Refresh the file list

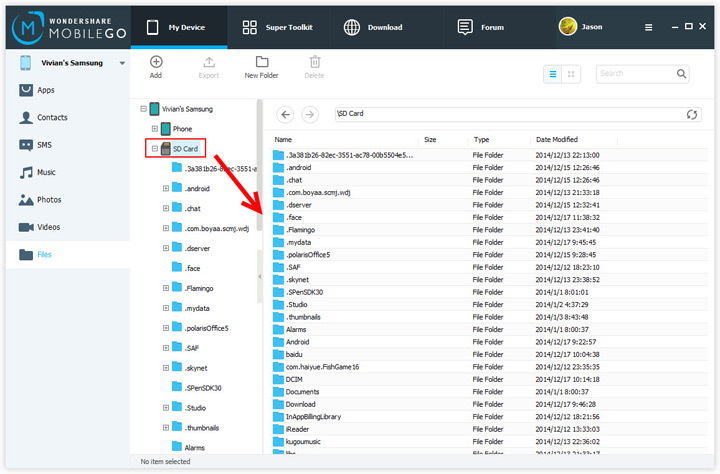(692, 114)
